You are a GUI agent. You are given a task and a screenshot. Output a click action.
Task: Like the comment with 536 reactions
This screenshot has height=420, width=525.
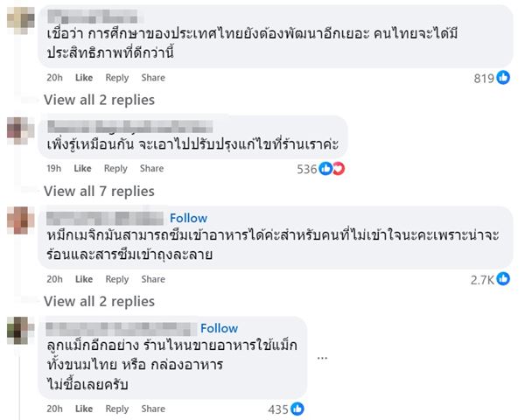[x=86, y=169]
